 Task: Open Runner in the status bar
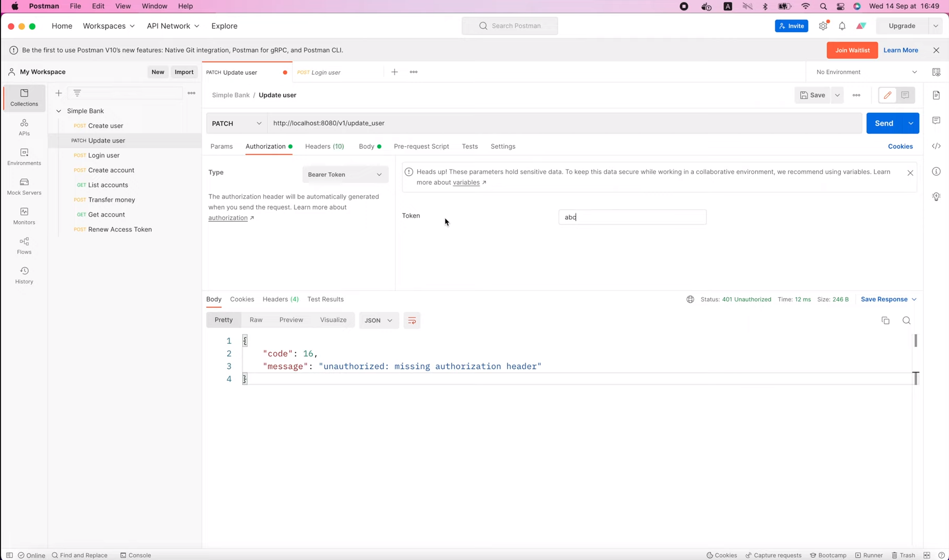(869, 555)
